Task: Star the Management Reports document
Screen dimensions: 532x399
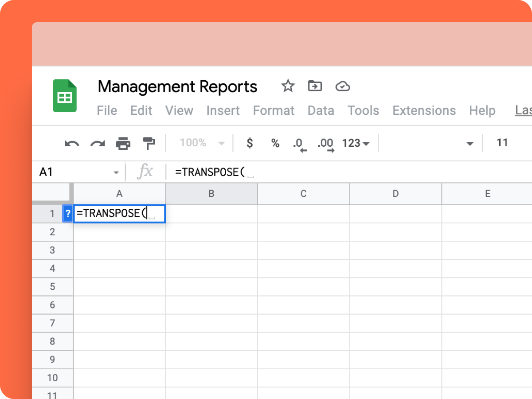Action: click(x=288, y=86)
